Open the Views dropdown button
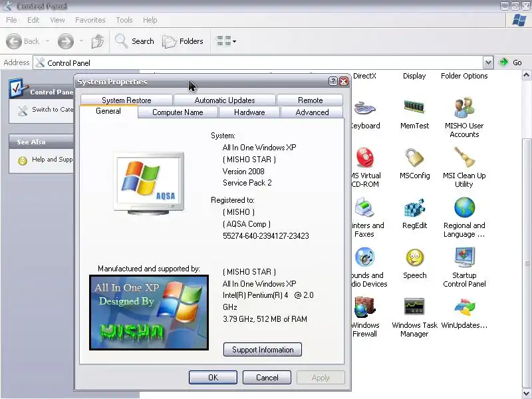This screenshot has height=399, width=532. point(226,41)
